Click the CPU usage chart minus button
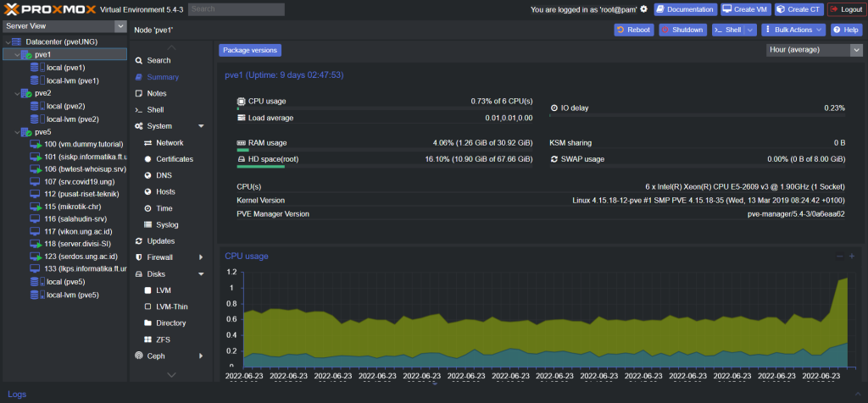Viewport: 868px width, 403px height. tap(840, 256)
